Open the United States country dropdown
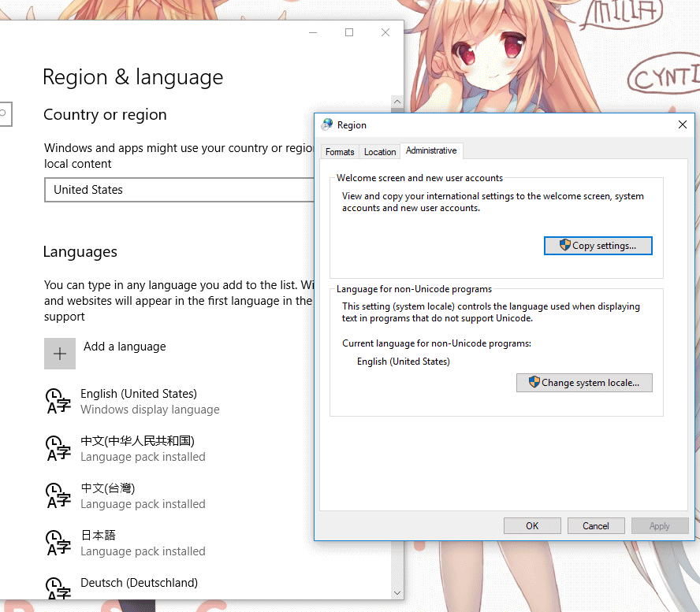Viewport: 700px width, 612px height. tap(179, 190)
